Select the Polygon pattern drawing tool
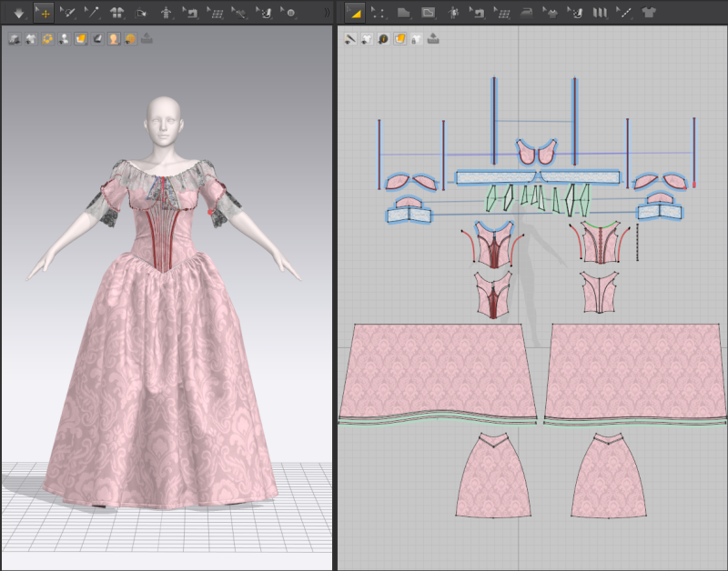This screenshot has width=728, height=571. (x=403, y=13)
